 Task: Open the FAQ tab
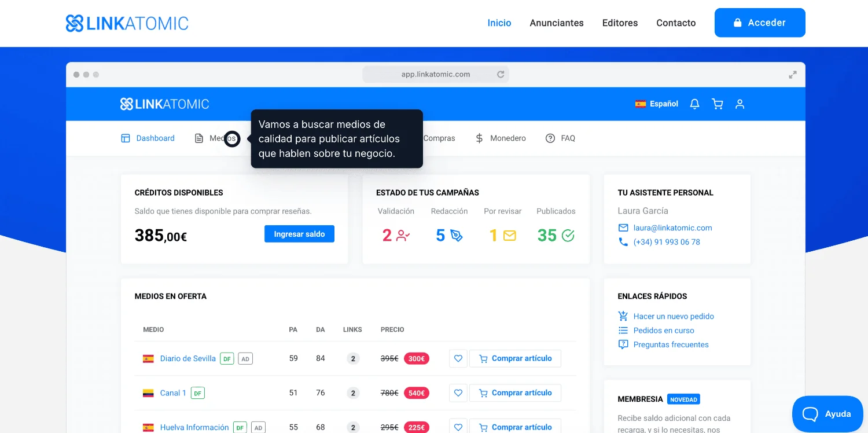(x=560, y=138)
